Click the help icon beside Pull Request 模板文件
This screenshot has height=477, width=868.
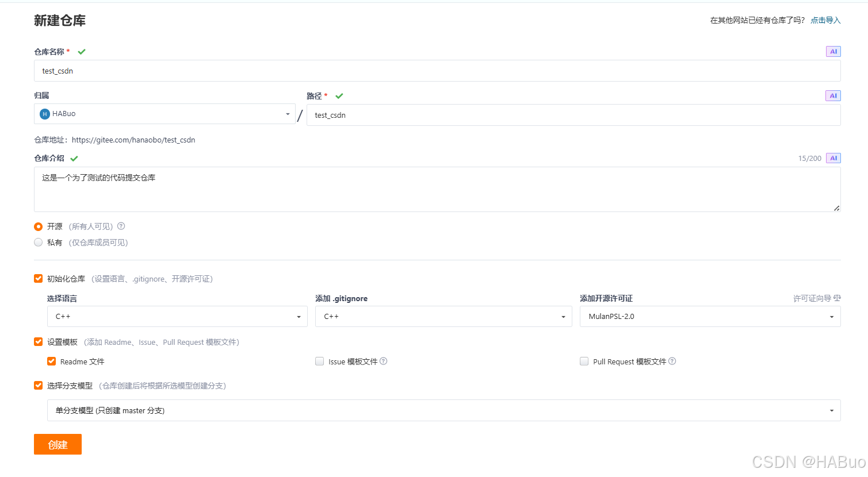point(672,361)
